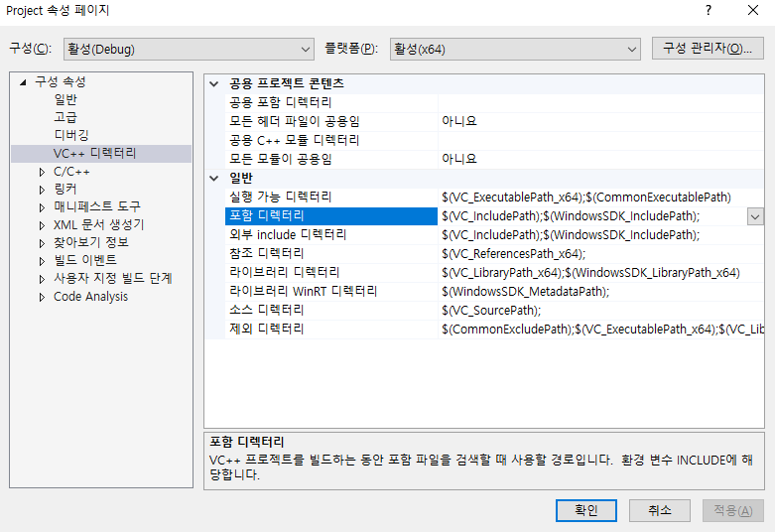Click the help question mark button
This screenshot has height=532, width=775.
click(709, 10)
